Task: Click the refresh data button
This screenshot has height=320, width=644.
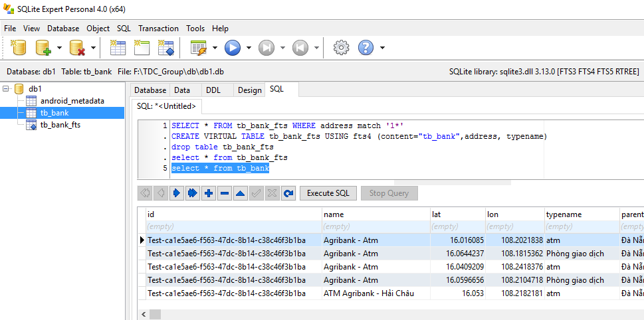Action: click(x=288, y=193)
